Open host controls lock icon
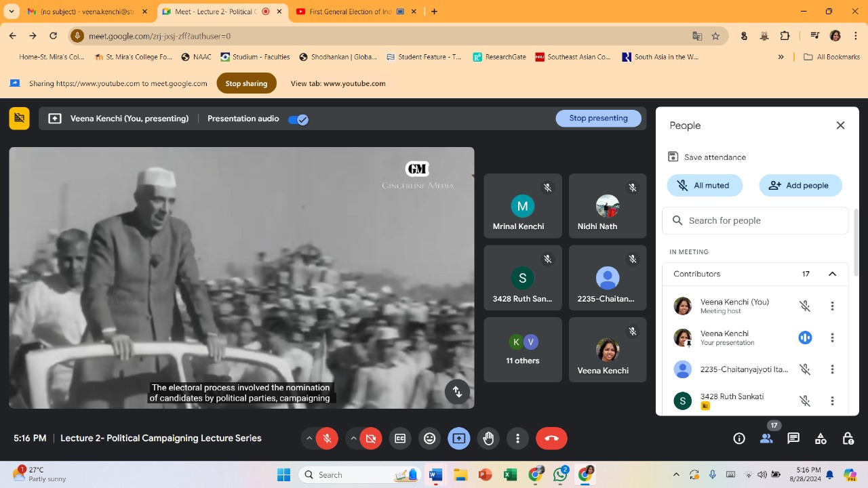 tap(848, 439)
